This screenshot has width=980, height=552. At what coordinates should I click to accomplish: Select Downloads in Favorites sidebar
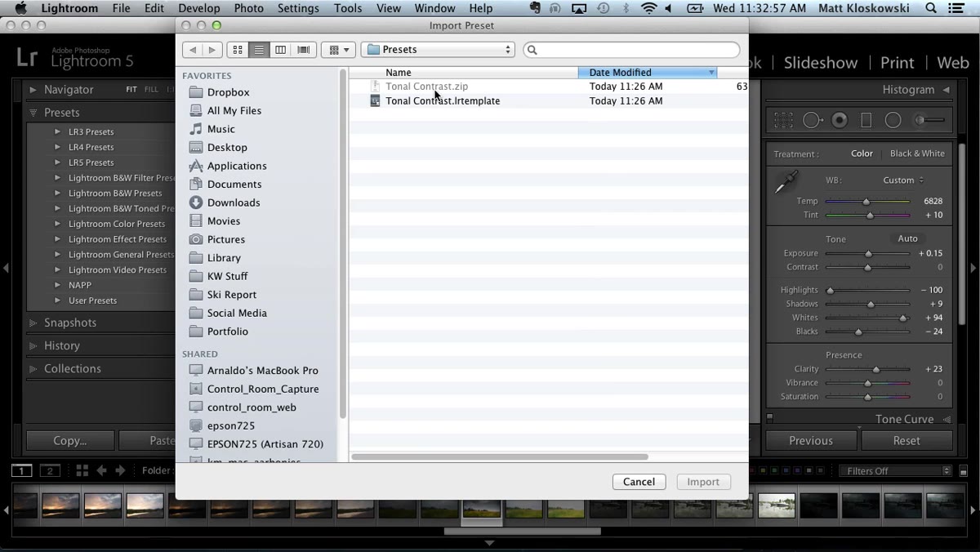(234, 203)
